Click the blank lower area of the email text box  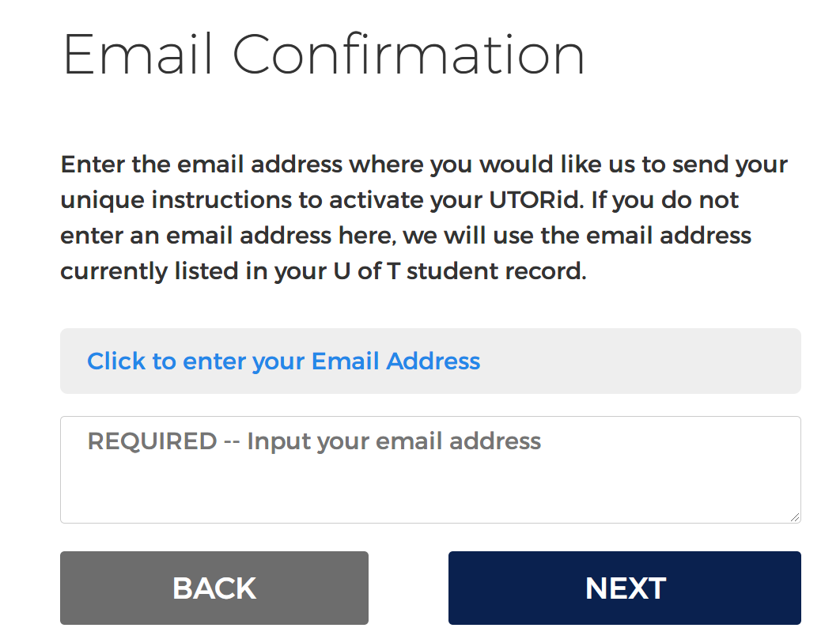tap(430, 494)
